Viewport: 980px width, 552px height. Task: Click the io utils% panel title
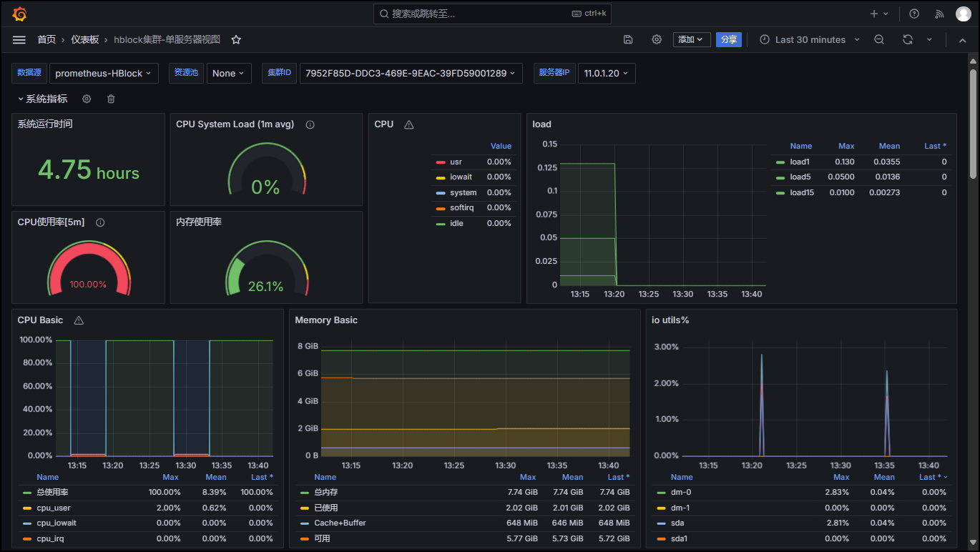coord(670,320)
